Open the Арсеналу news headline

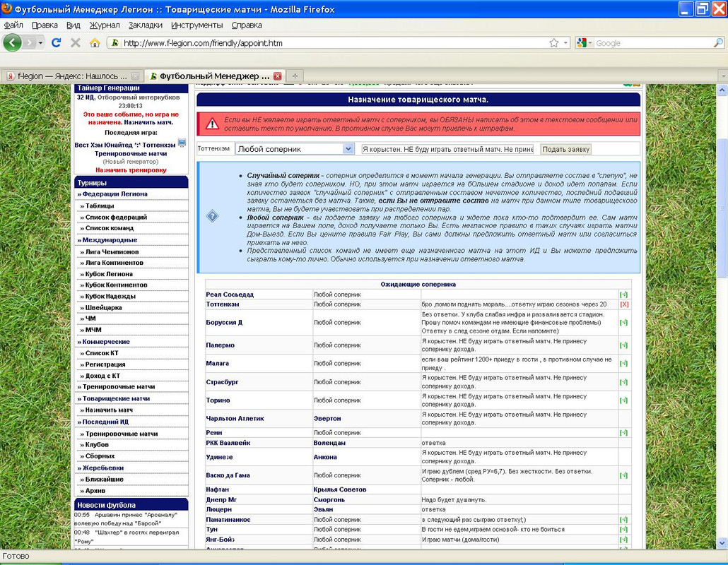pyautogui.click(x=126, y=519)
